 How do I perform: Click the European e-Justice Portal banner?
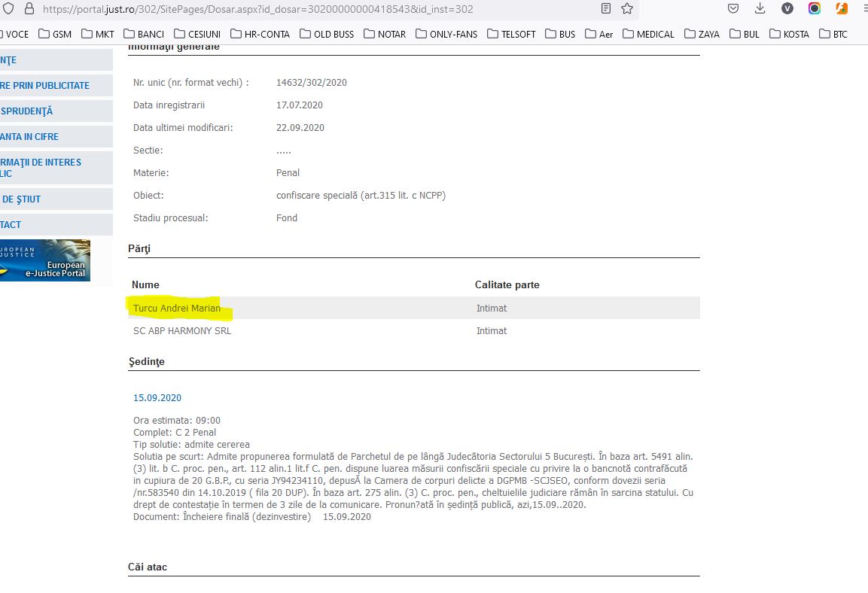coord(45,260)
